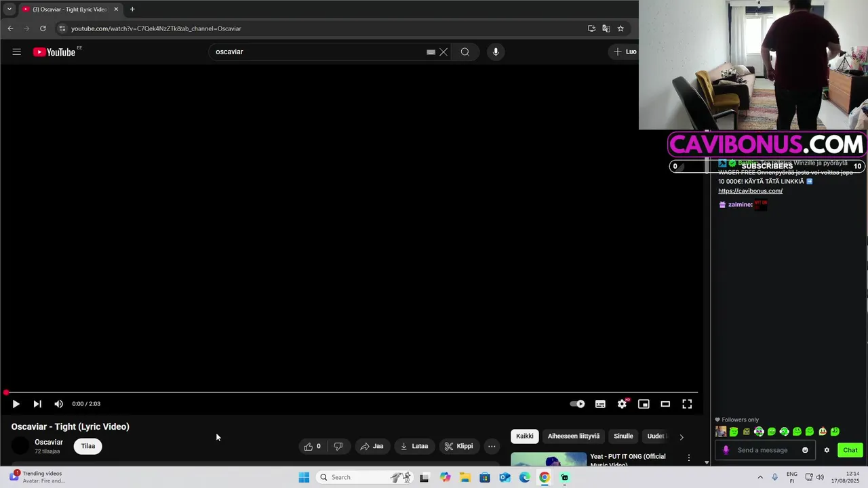Image resolution: width=868 pixels, height=488 pixels.
Task: Open the cavibonus.com link in chat
Action: 750,191
